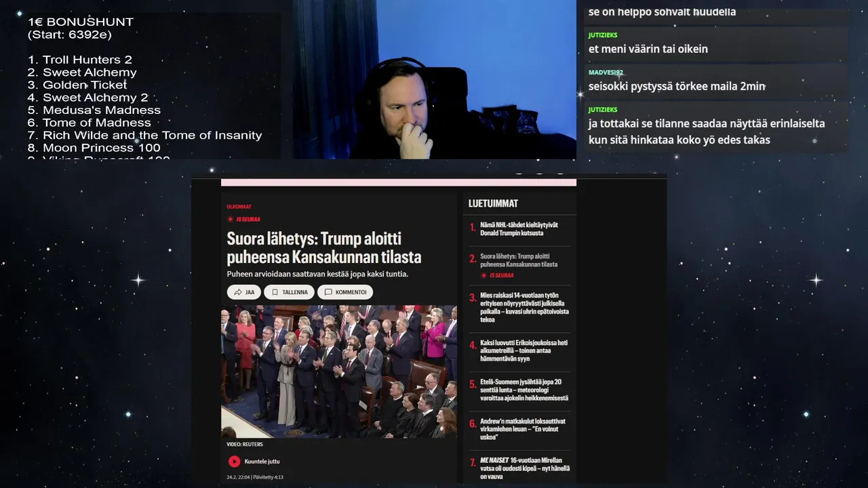Open most-read item 1 about NHL-tähdet

tap(519, 229)
